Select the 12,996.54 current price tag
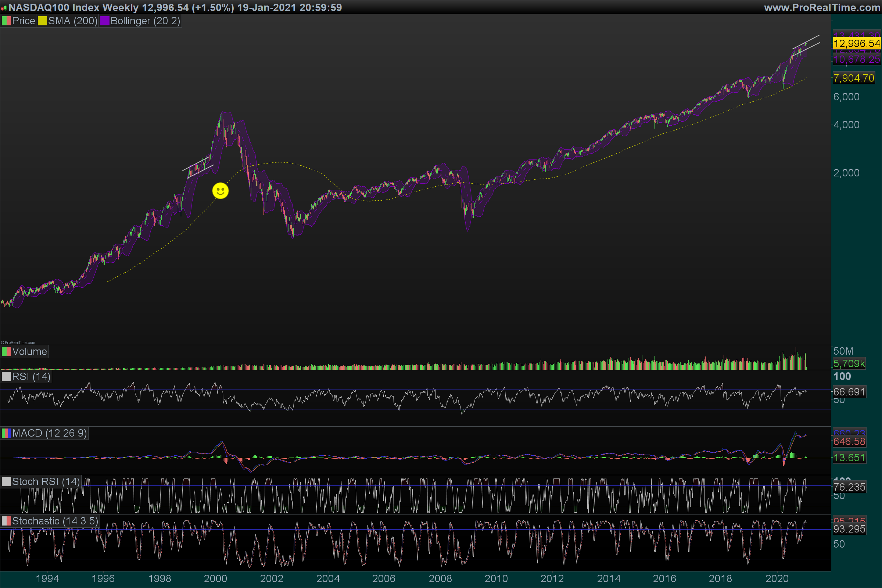 pyautogui.click(x=857, y=43)
